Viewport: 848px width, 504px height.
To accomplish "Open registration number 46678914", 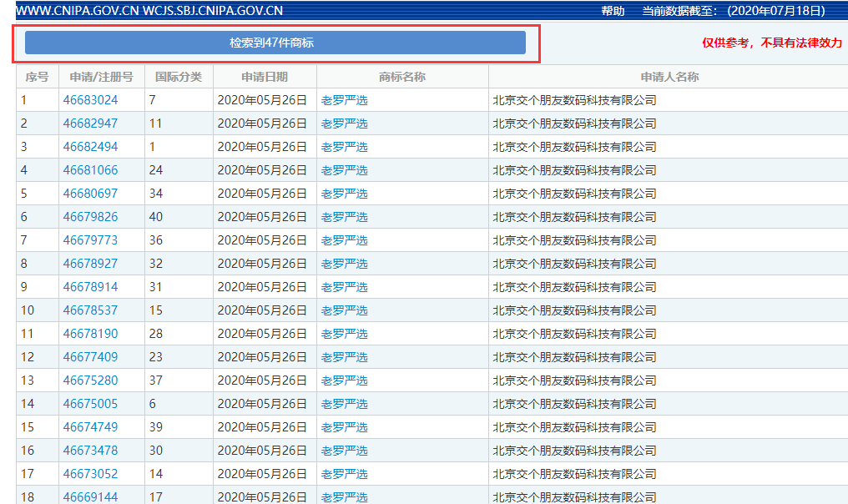I will [x=90, y=286].
